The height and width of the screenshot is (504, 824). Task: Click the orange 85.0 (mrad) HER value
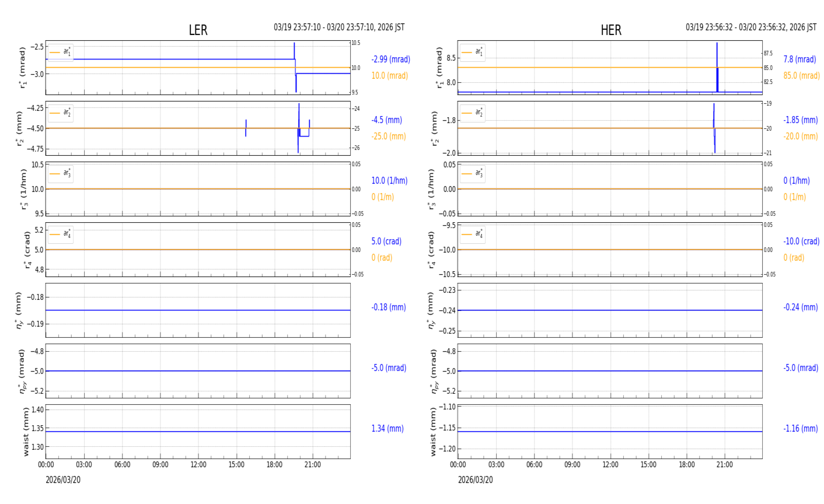pyautogui.click(x=801, y=76)
